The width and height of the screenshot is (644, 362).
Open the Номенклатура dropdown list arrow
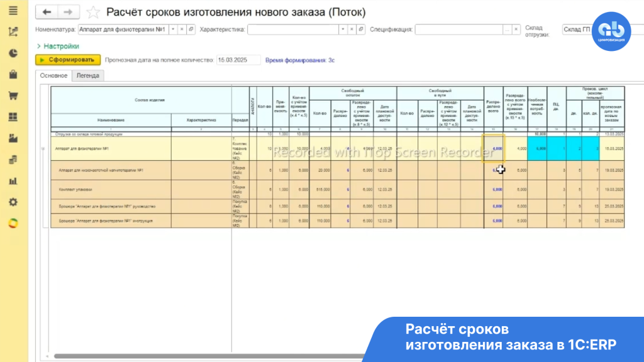click(173, 30)
